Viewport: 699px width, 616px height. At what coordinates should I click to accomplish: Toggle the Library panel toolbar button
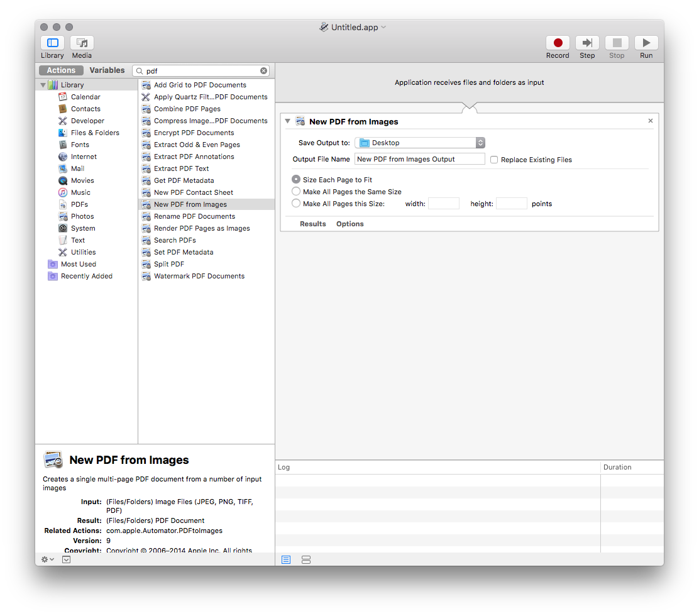coord(53,43)
